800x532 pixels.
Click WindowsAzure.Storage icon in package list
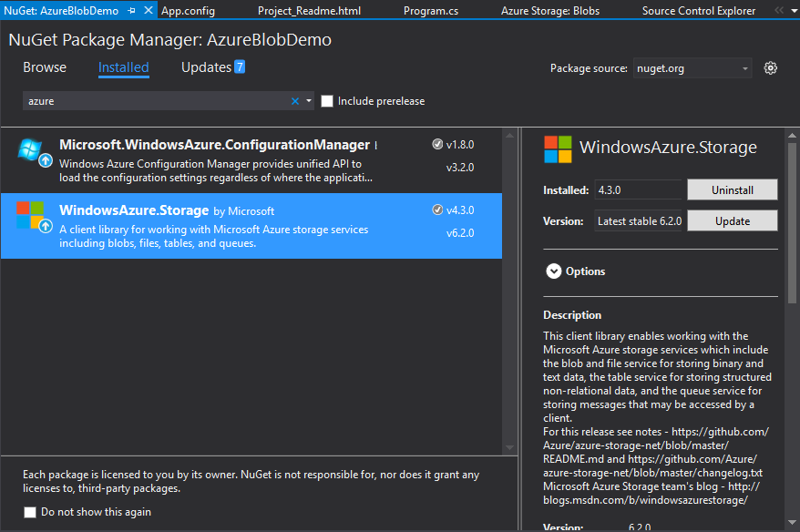(x=30, y=217)
